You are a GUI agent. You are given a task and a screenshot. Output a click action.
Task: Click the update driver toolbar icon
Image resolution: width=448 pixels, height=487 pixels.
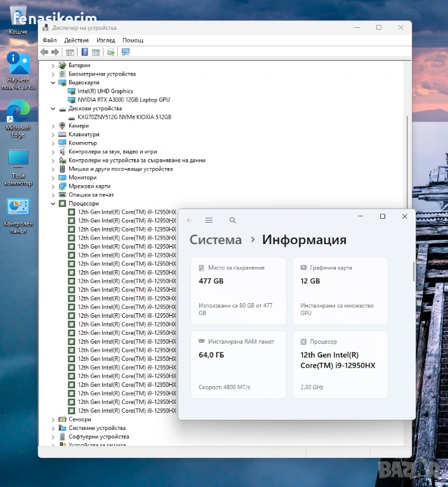[111, 52]
